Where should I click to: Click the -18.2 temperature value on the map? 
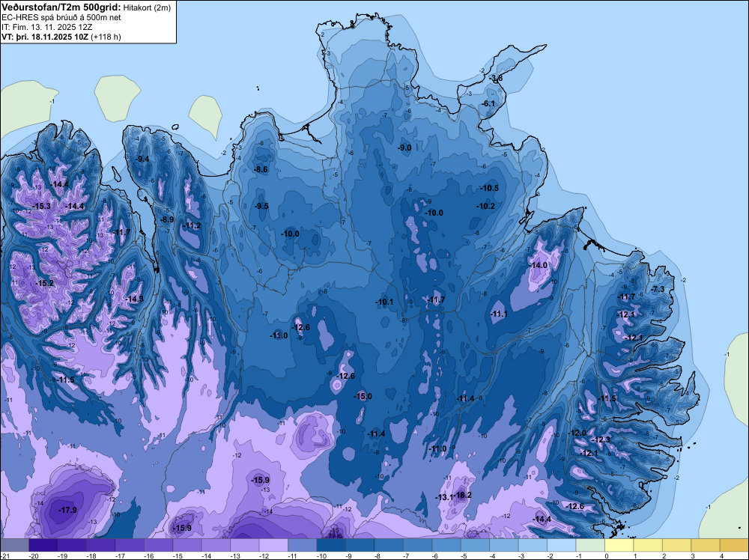coord(462,495)
